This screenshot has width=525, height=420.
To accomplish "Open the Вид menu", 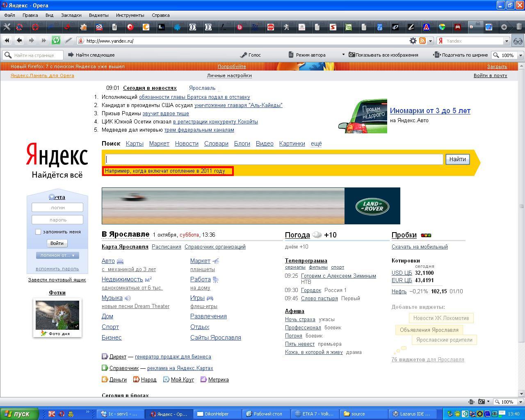I will click(x=49, y=15).
